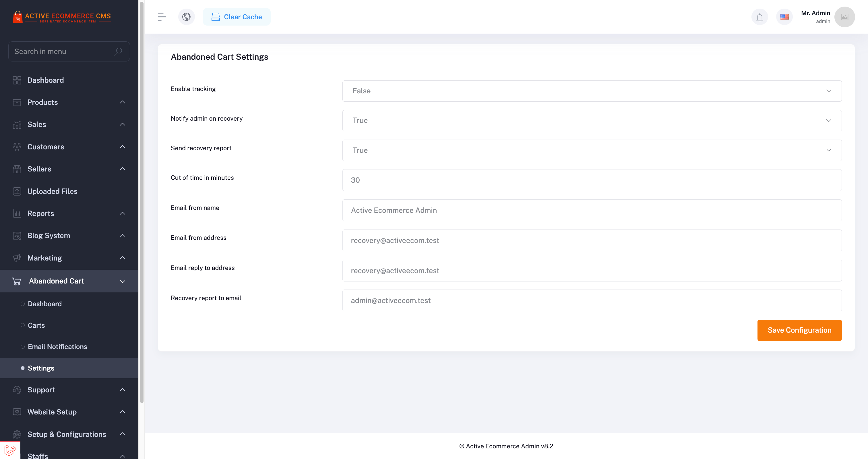Image resolution: width=868 pixels, height=459 pixels.
Task: Open Email Notifications submenu item
Action: (x=57, y=347)
